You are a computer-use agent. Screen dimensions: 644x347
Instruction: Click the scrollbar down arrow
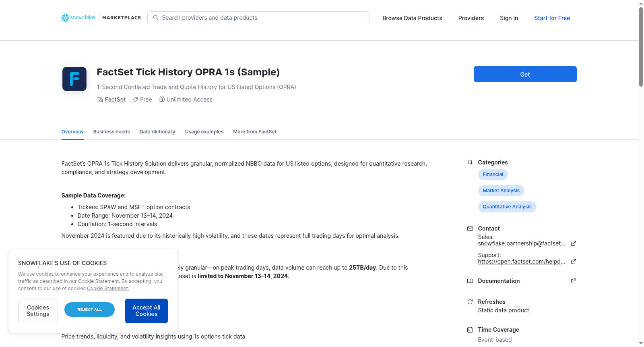click(x=641, y=344)
